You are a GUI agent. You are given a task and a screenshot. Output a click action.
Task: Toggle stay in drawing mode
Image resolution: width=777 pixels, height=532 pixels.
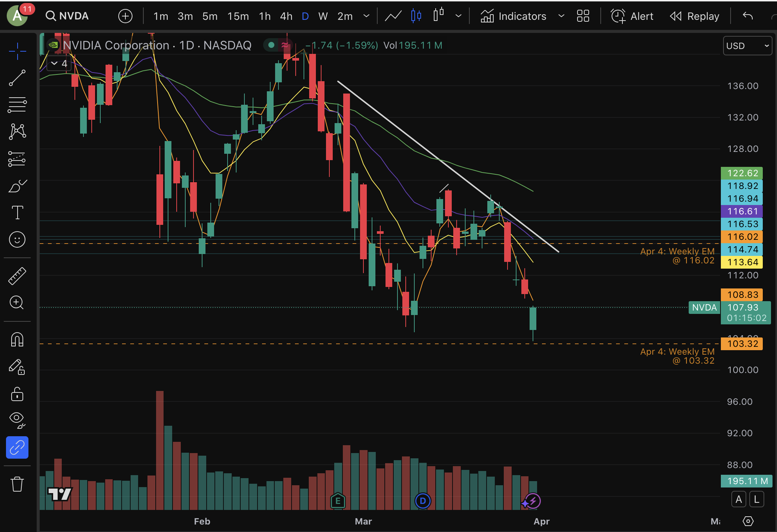point(17,367)
